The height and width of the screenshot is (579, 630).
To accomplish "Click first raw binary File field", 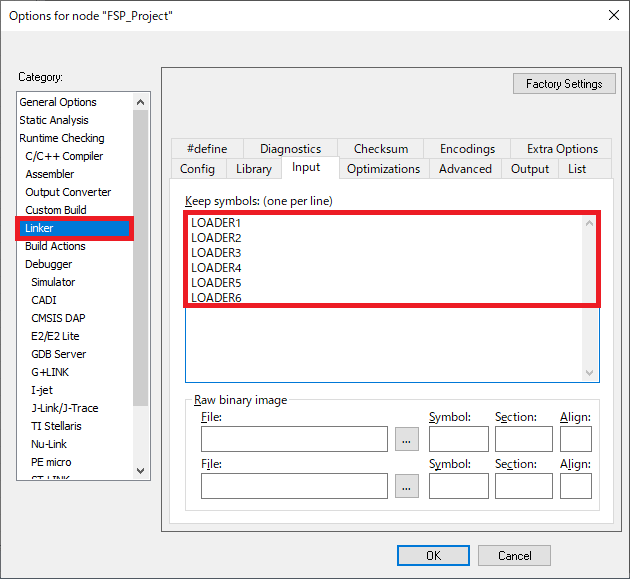I will (294, 439).
